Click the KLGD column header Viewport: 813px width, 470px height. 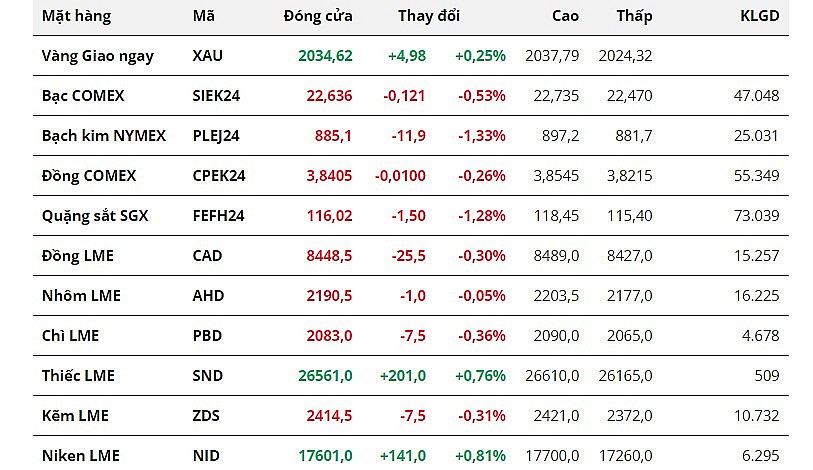click(x=758, y=16)
